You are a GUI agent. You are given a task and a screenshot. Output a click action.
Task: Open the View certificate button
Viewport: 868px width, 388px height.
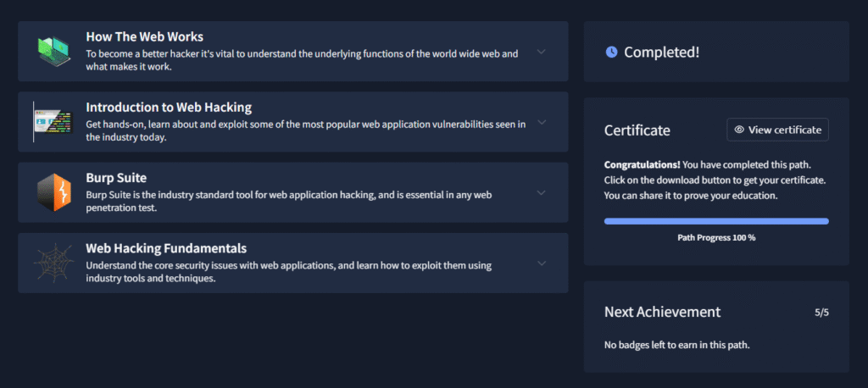(777, 130)
